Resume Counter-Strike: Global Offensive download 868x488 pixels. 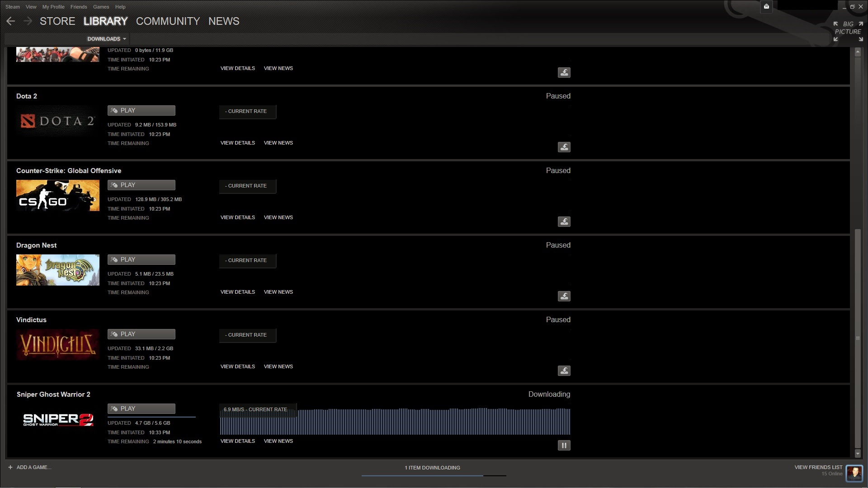[564, 222]
